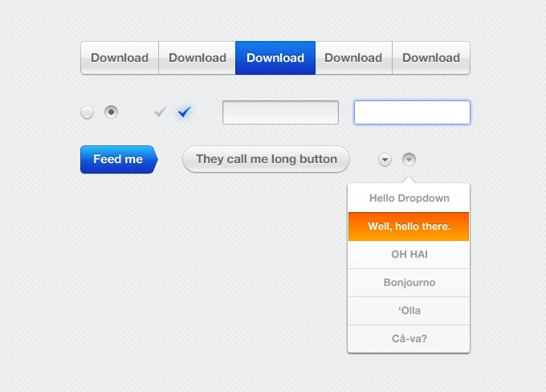Select the OH HAI menu entry
Screen dimensions: 546x392
(x=409, y=255)
